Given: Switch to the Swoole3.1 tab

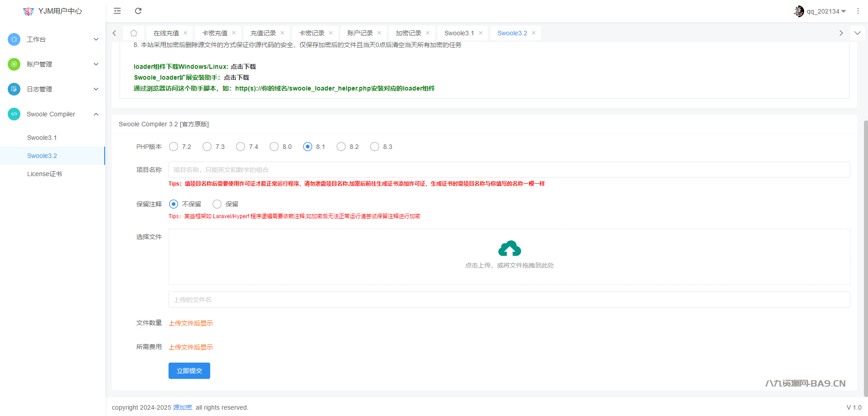Looking at the screenshot, I should (459, 33).
